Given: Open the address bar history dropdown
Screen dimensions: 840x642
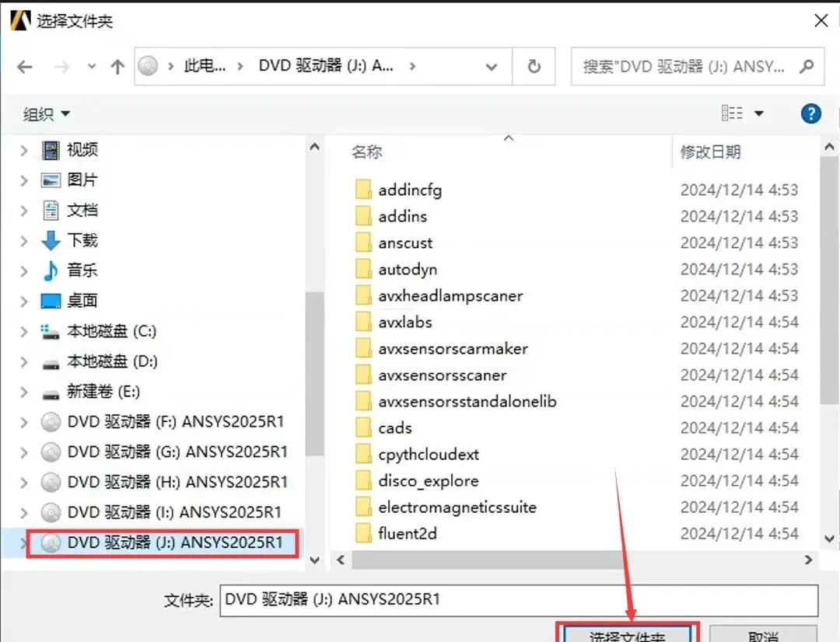Looking at the screenshot, I should pos(491,67).
